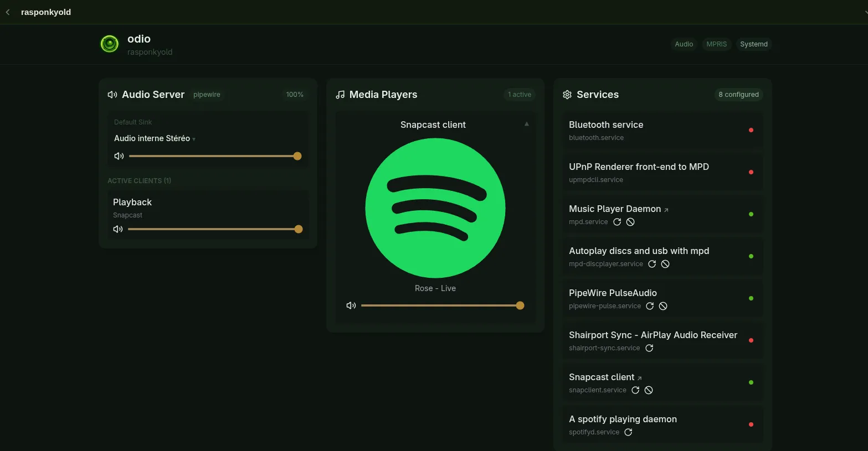This screenshot has height=451, width=868.
Task: Click Music Player Daemon green status dot
Action: tap(751, 214)
